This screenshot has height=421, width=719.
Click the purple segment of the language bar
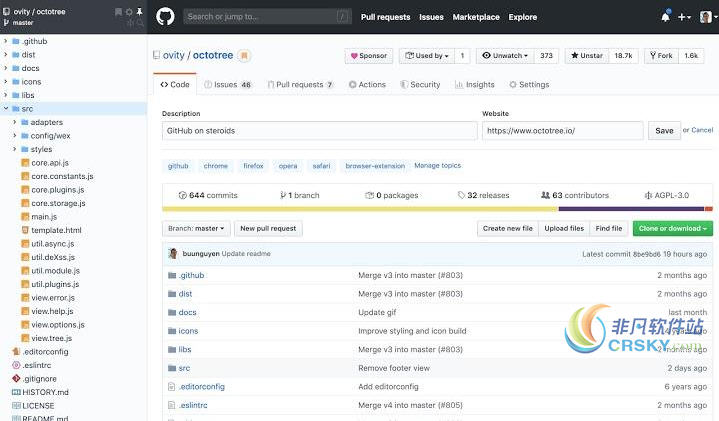point(631,209)
